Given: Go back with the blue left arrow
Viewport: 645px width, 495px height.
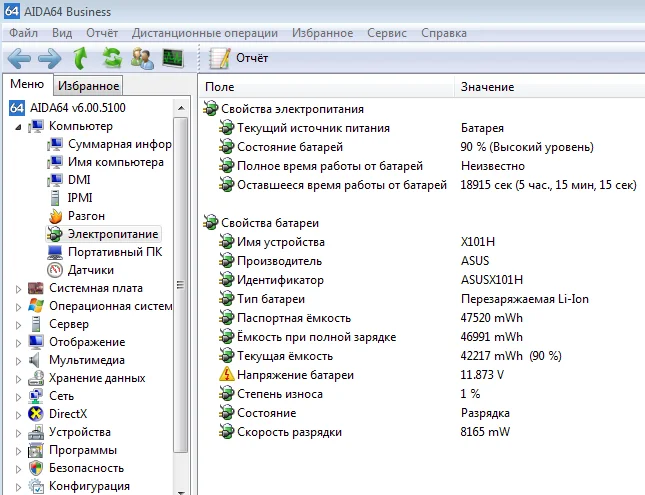Looking at the screenshot, I should point(19,58).
